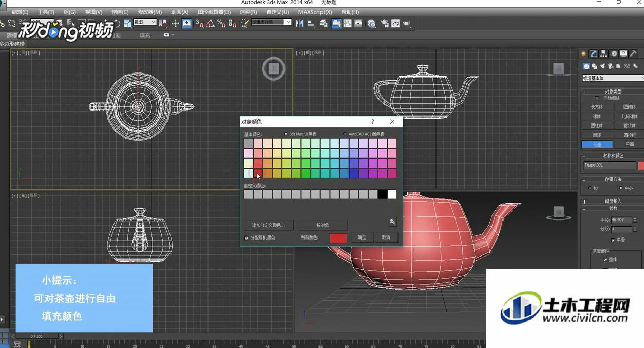
Task: Open the Curve Editor toolbar icon
Action: pos(348,23)
